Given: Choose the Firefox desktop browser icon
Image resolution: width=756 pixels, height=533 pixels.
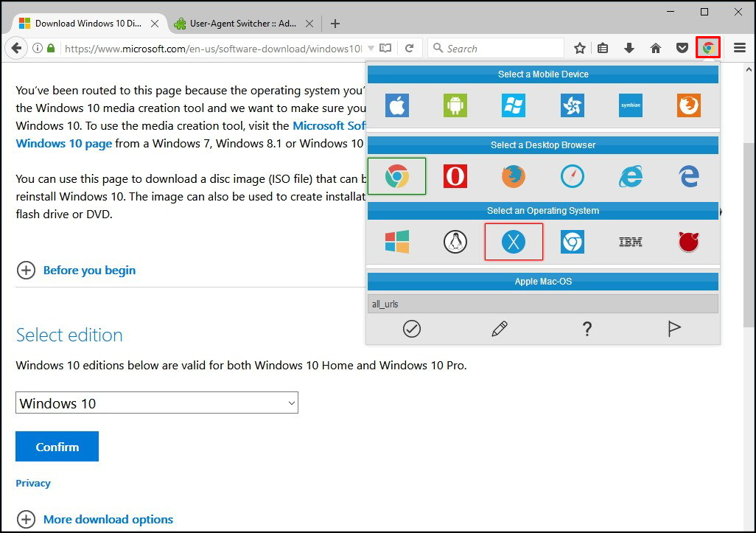Looking at the screenshot, I should (513, 176).
